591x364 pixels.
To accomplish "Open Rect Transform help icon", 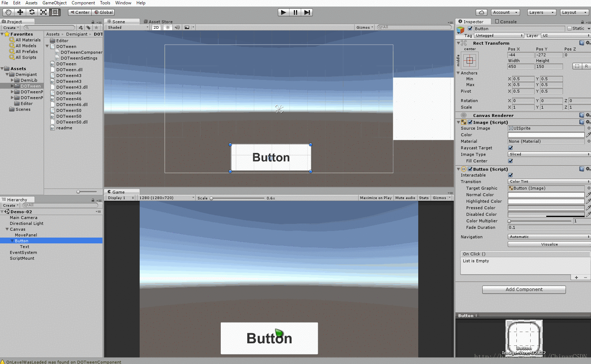I will 582,43.
